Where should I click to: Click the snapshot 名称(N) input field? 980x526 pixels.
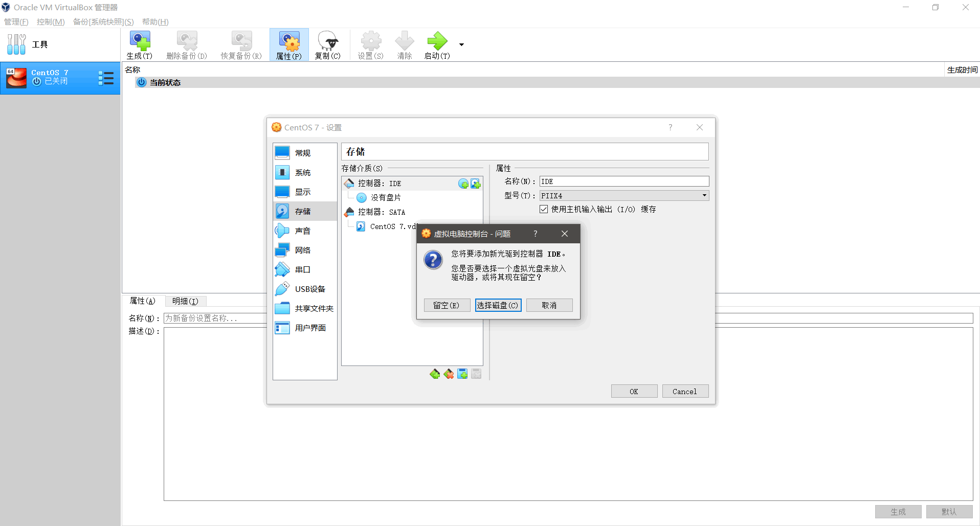coord(568,318)
